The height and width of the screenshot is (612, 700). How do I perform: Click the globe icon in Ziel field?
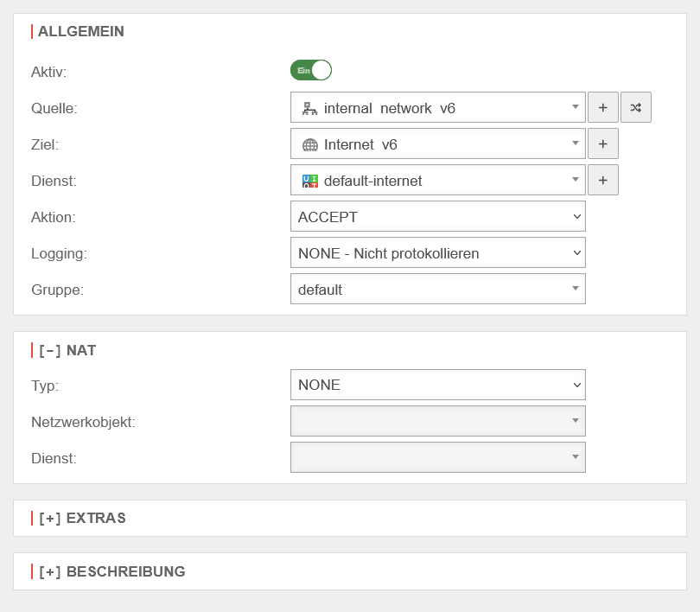[x=309, y=145]
